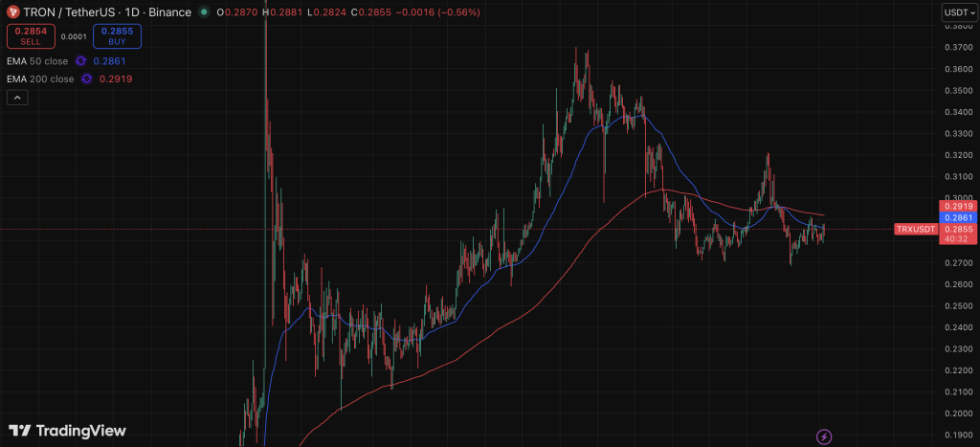Click the blue 0.2861 EMA price tag
The image size is (980, 447).
957,217
